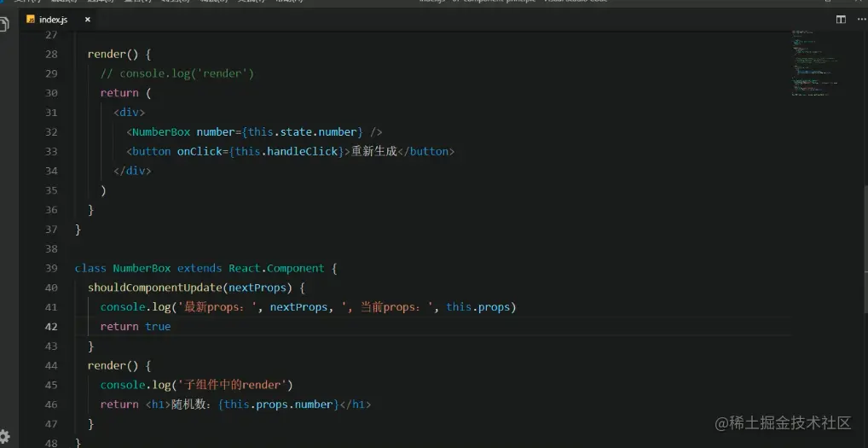Click 'this.state.number' on line 32
The image size is (868, 448).
(302, 131)
